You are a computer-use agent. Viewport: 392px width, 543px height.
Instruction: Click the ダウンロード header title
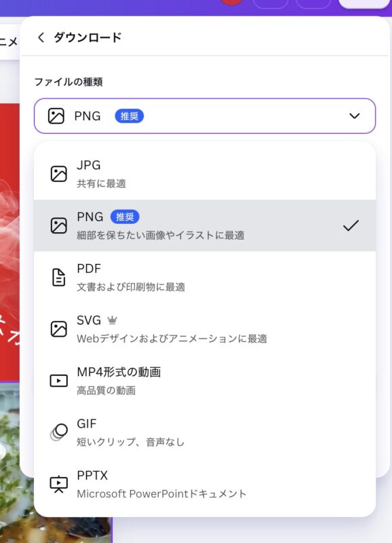click(x=87, y=37)
